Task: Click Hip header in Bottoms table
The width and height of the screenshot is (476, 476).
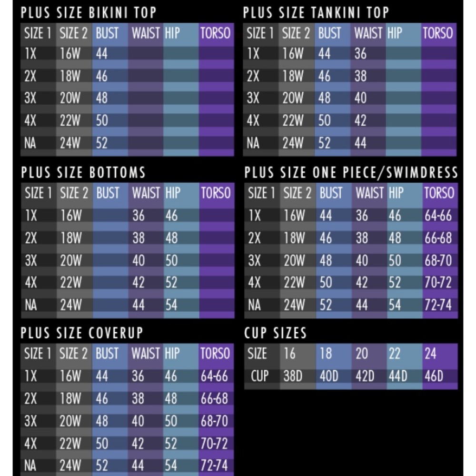Action: pyautogui.click(x=173, y=193)
